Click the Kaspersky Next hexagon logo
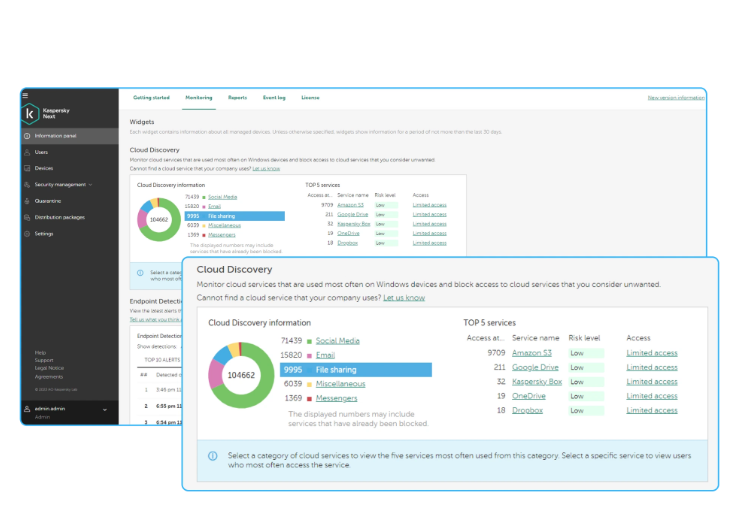 point(31,113)
